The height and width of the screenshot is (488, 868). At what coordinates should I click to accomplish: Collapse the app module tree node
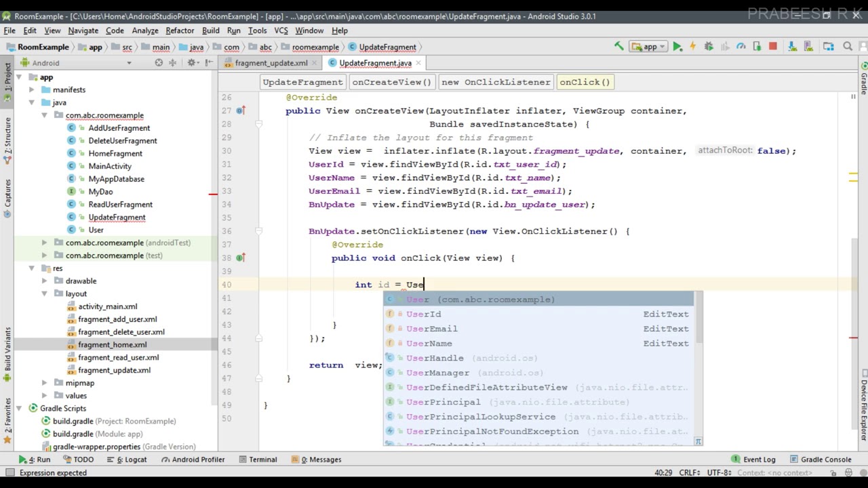(20, 77)
